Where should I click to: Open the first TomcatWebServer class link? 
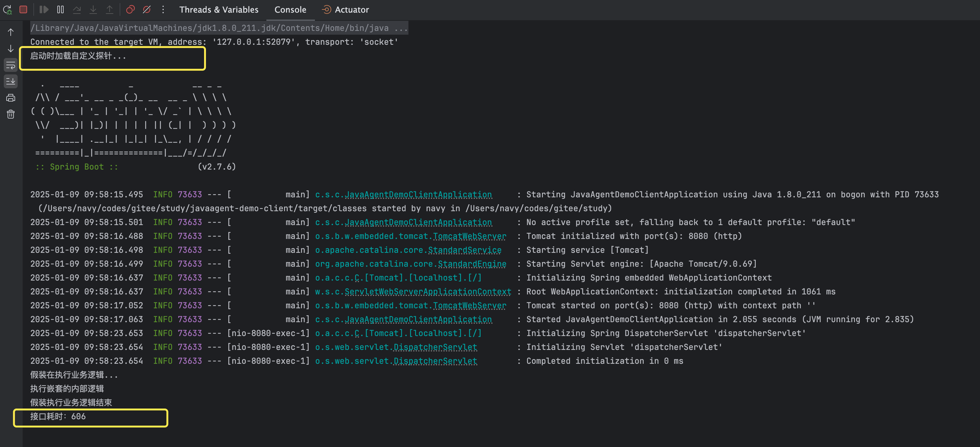click(470, 236)
